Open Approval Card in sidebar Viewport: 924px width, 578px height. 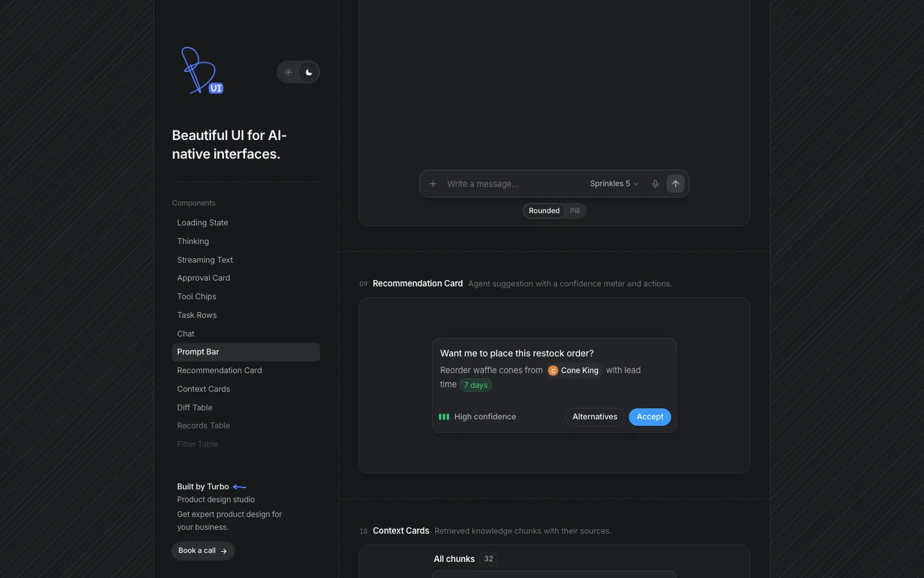coord(246,278)
